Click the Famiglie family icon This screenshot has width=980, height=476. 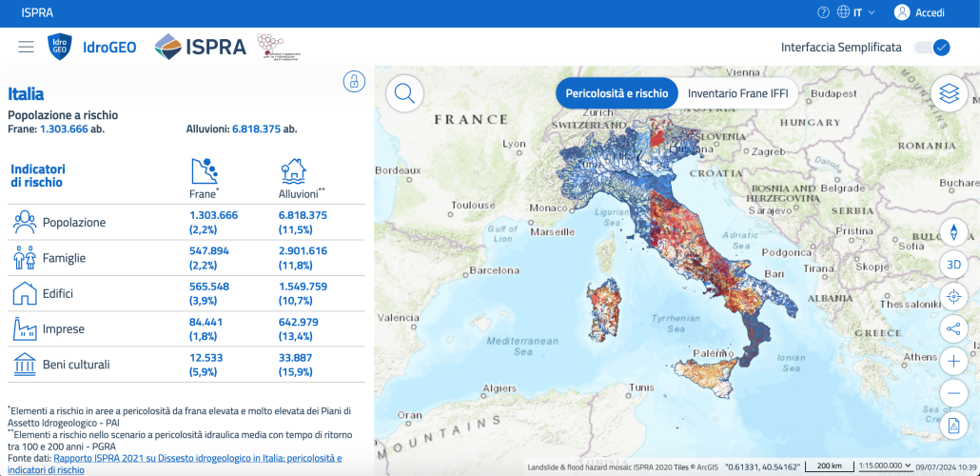click(x=25, y=258)
